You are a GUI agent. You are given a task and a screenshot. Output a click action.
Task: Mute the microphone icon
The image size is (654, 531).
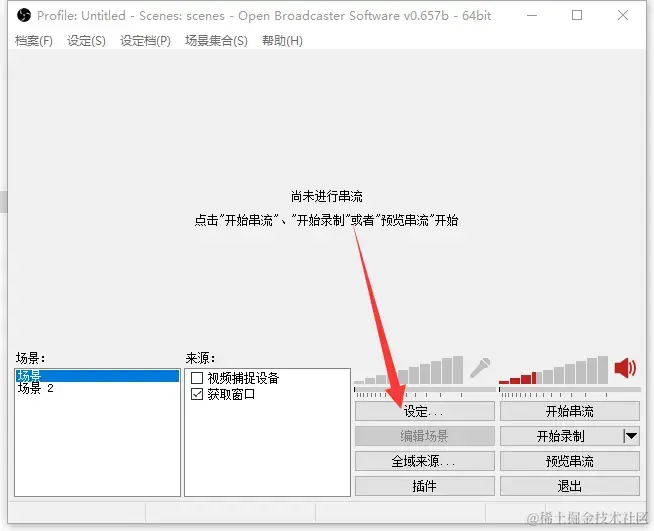click(x=480, y=368)
